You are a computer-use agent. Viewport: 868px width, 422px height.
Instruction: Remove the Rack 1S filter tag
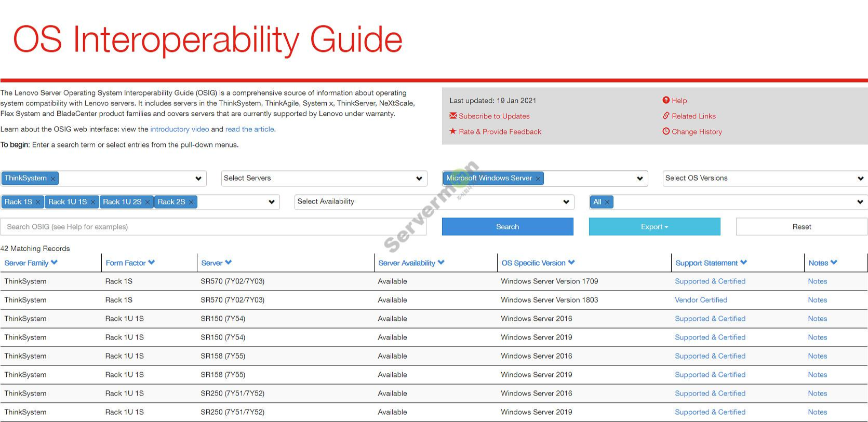38,202
